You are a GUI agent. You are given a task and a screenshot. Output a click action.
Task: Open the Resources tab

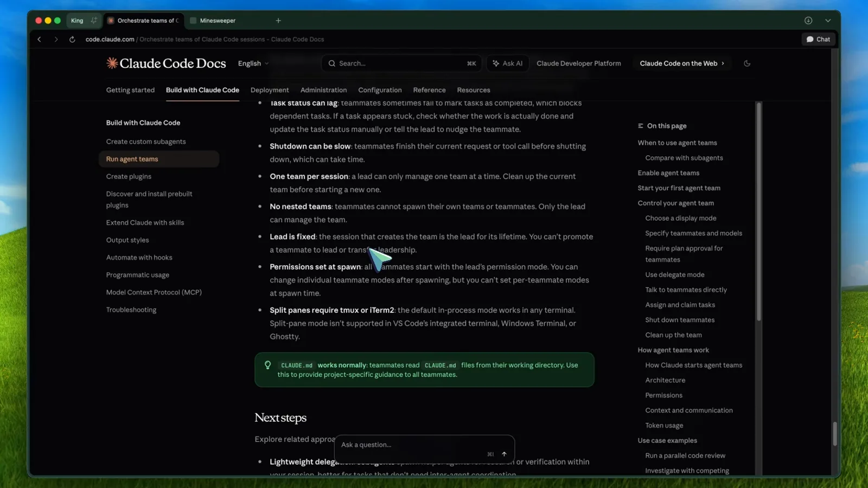point(474,90)
